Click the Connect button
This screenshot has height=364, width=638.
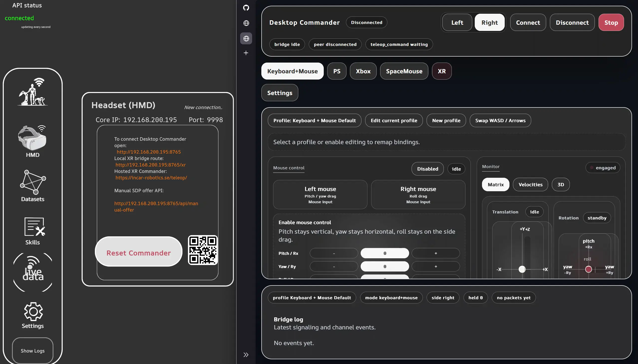coord(528,22)
